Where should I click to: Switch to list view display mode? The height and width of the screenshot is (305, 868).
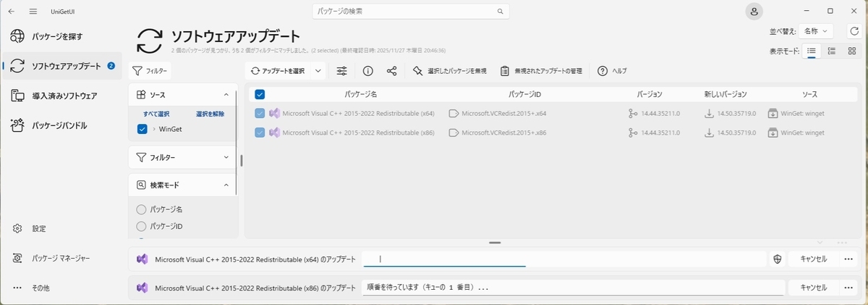pyautogui.click(x=812, y=51)
